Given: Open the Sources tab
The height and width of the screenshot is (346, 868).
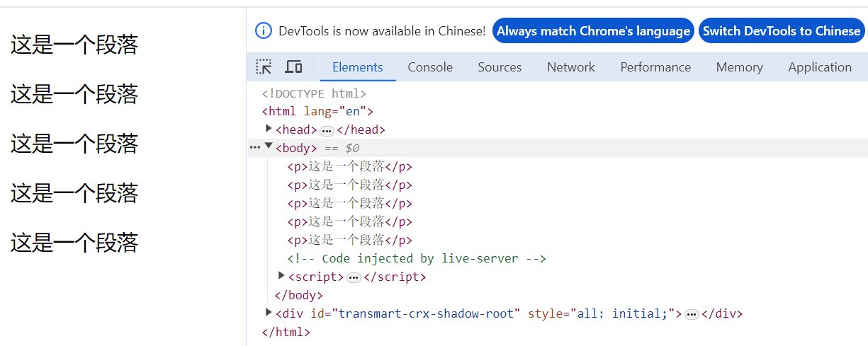Looking at the screenshot, I should click(x=500, y=67).
